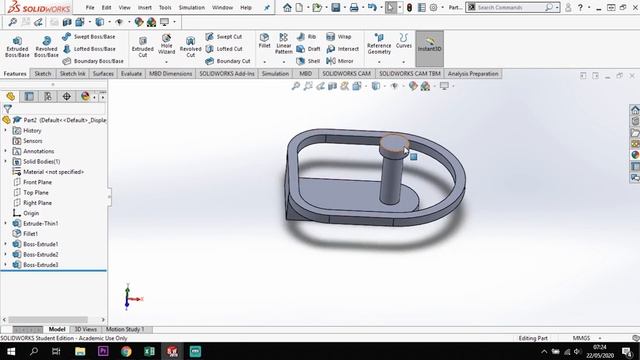The width and height of the screenshot is (640, 360).
Task: Open Reference Geometry tool
Action: coord(379,44)
